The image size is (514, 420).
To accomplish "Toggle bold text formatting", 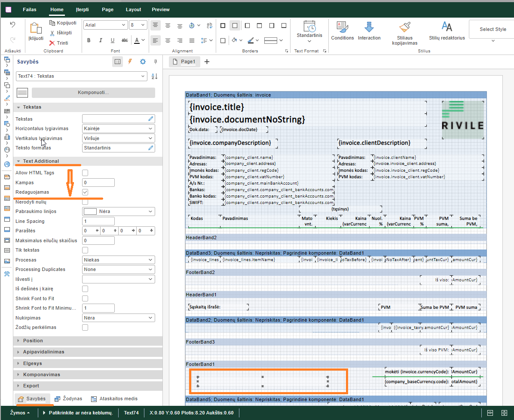I will coord(89,40).
